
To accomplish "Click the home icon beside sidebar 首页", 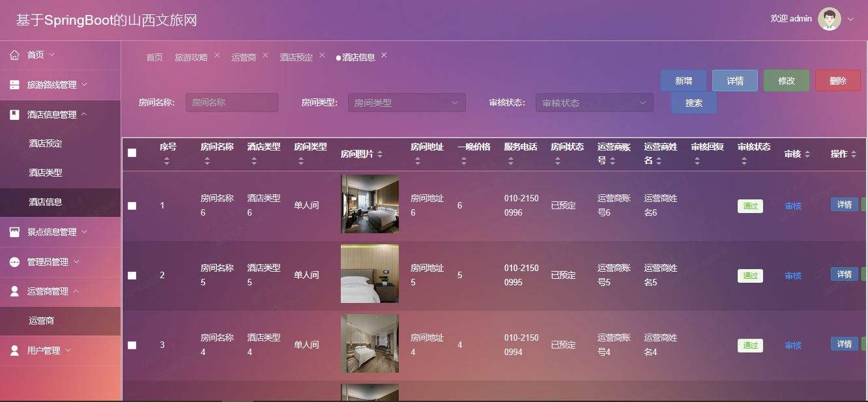I will point(14,55).
